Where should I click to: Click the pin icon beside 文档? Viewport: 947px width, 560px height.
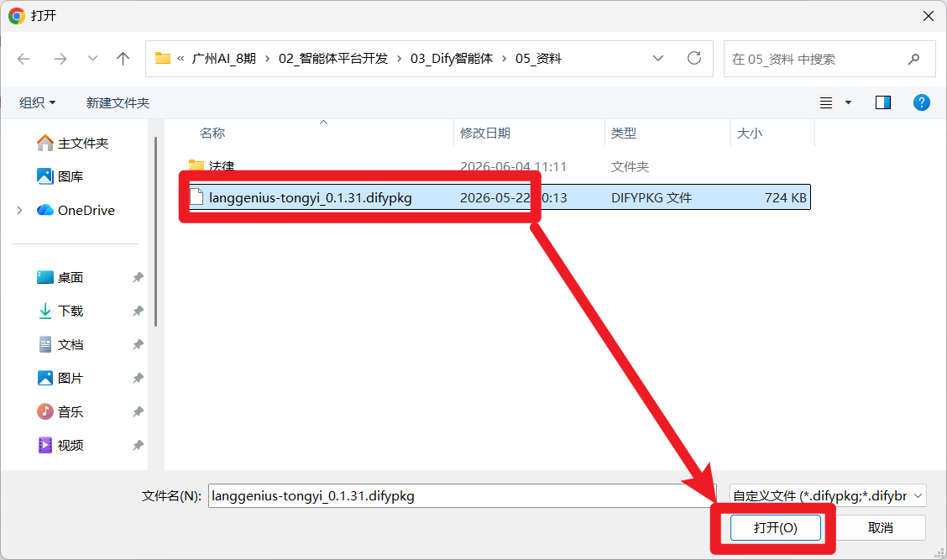138,344
